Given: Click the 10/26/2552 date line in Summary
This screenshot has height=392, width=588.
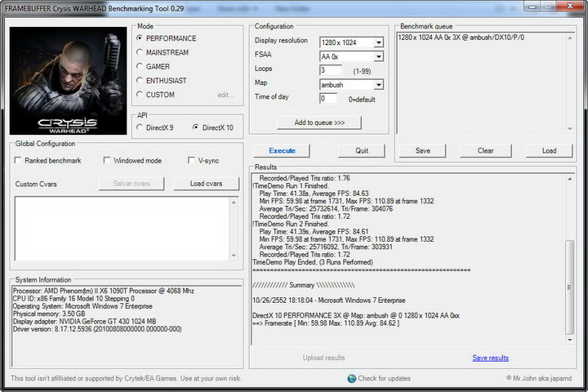Looking at the screenshot, I should (x=329, y=301).
